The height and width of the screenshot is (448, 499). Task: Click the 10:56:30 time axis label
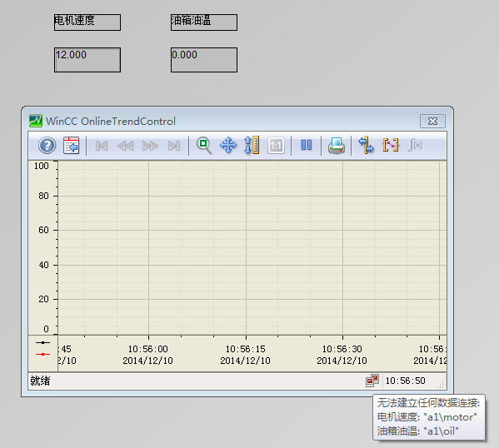click(x=342, y=349)
